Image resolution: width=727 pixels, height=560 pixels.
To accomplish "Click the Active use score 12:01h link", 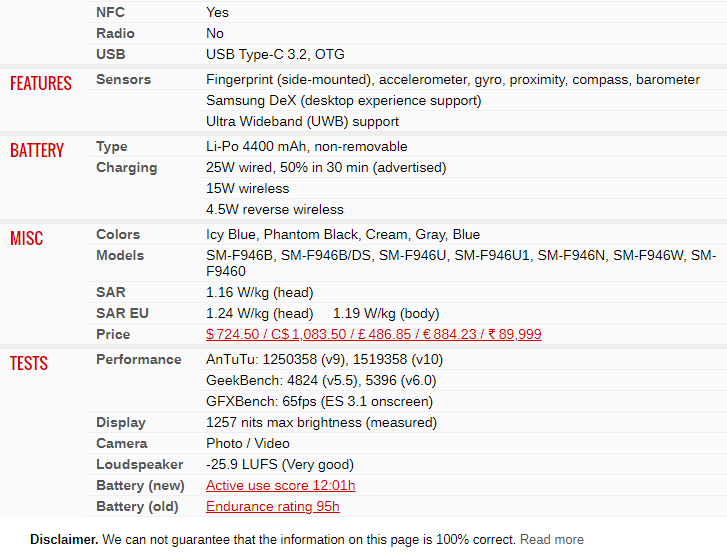I will [x=281, y=485].
